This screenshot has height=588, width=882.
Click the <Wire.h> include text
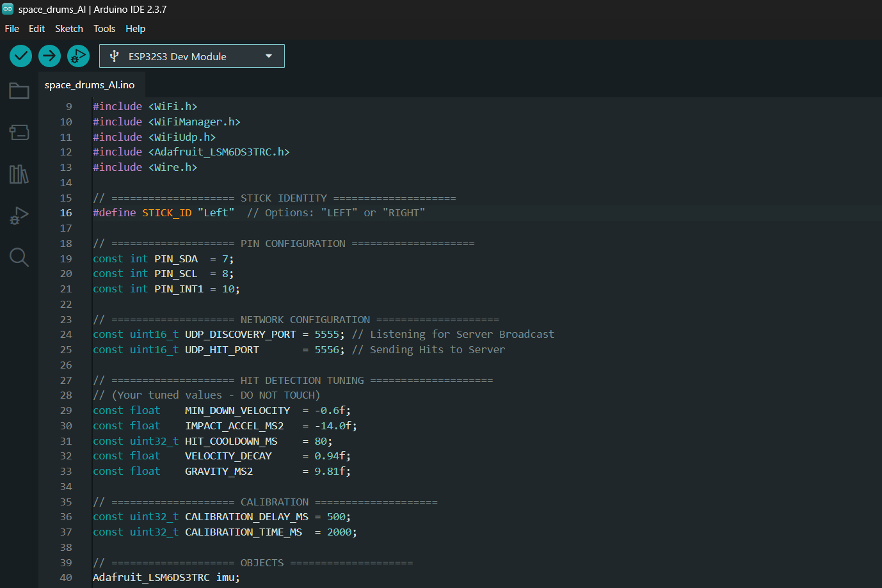click(173, 168)
